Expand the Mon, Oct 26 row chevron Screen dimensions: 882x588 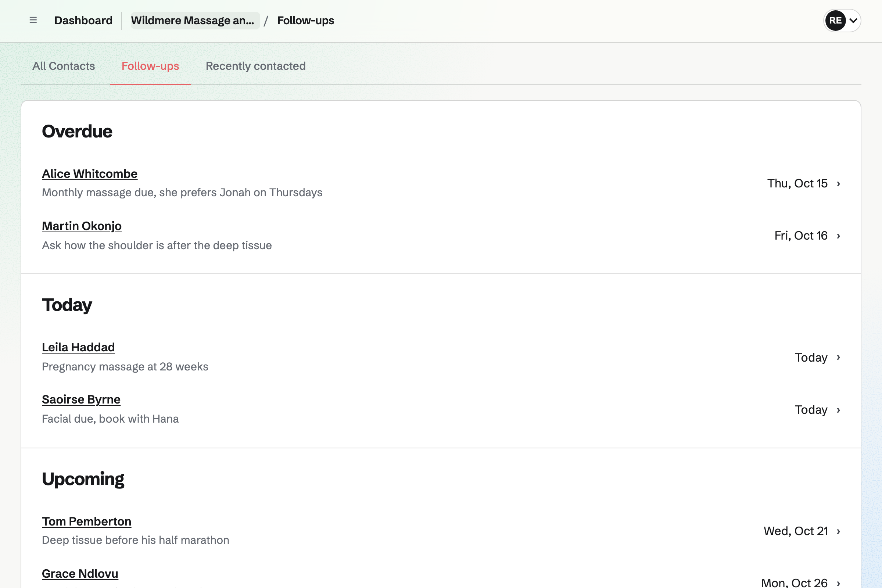click(839, 583)
